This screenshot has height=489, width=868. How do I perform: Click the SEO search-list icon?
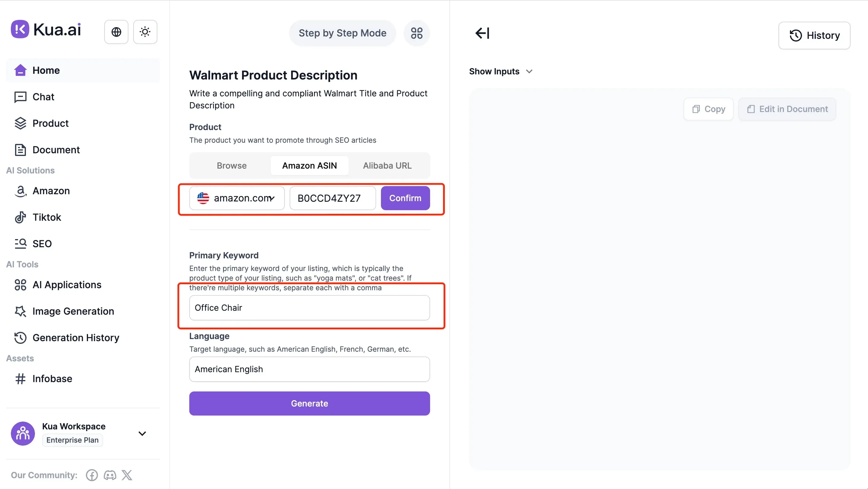tap(20, 244)
